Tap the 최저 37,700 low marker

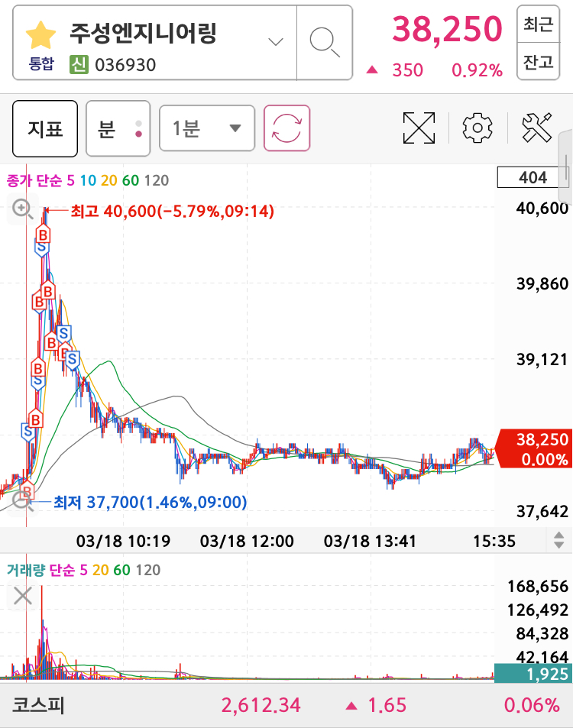click(150, 502)
